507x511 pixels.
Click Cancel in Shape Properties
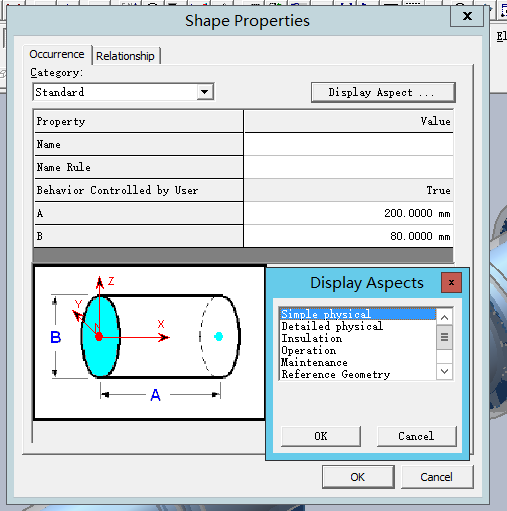(x=437, y=477)
